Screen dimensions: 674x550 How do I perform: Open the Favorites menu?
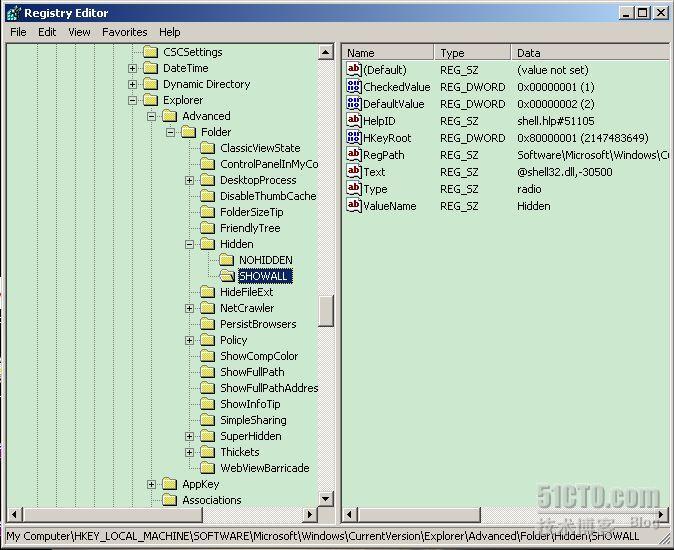(125, 32)
